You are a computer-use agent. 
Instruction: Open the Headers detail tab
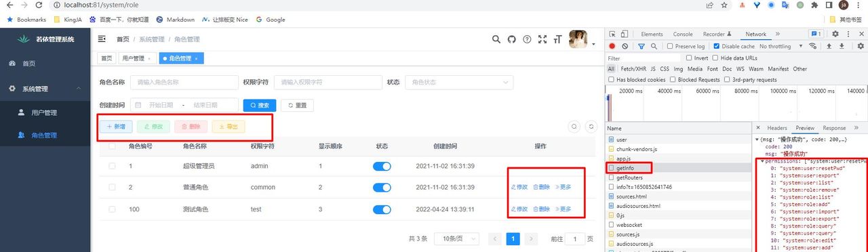click(777, 127)
